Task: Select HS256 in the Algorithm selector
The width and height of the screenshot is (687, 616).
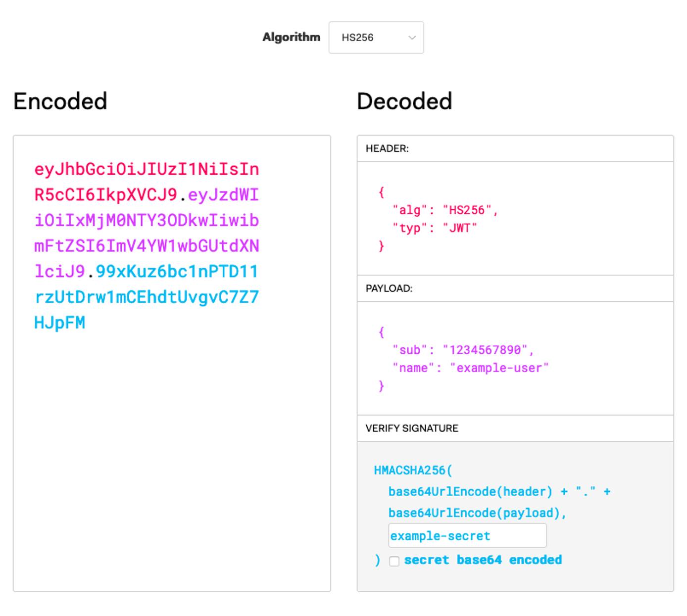Action: (376, 37)
